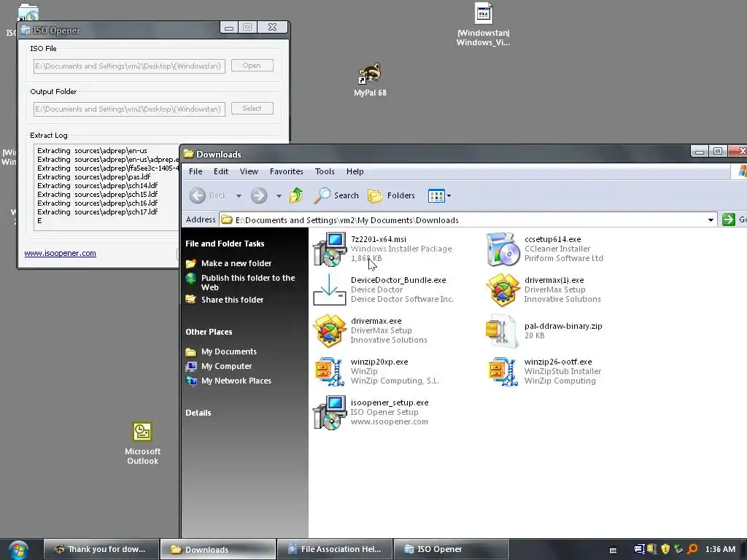747x560 pixels.
Task: Click the Up folder toolbar icon
Action: coord(296,195)
